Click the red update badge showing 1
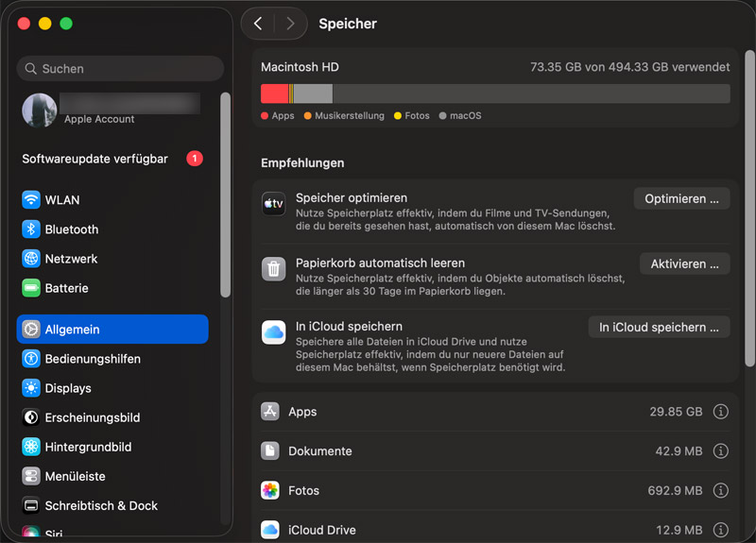The width and height of the screenshot is (756, 543). (195, 158)
